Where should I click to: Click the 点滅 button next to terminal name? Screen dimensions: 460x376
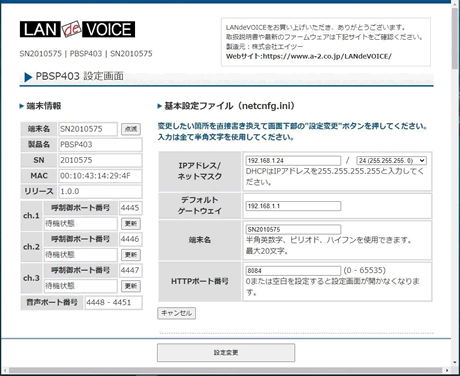(131, 129)
